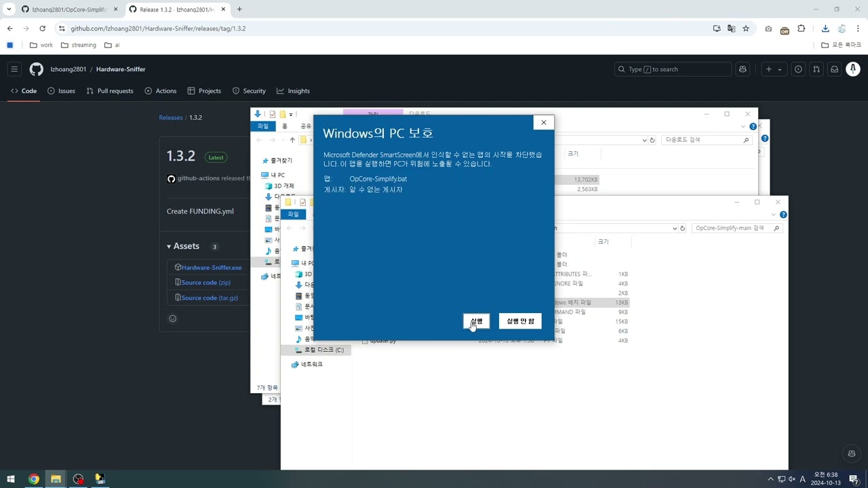Open GitHub pull requests icon in header
Screen dimensions: 868x488
point(816,69)
